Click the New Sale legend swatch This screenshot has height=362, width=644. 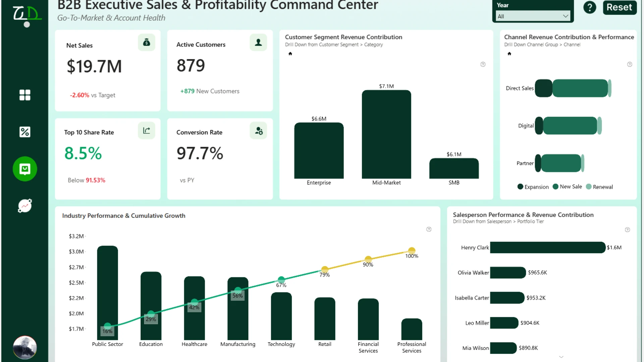click(x=555, y=187)
